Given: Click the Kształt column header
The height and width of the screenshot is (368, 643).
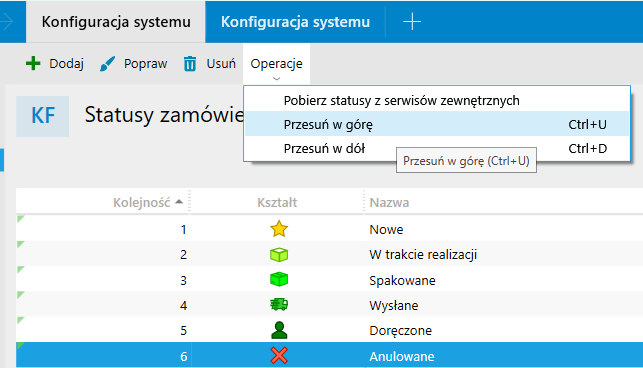Looking at the screenshot, I should tap(277, 202).
